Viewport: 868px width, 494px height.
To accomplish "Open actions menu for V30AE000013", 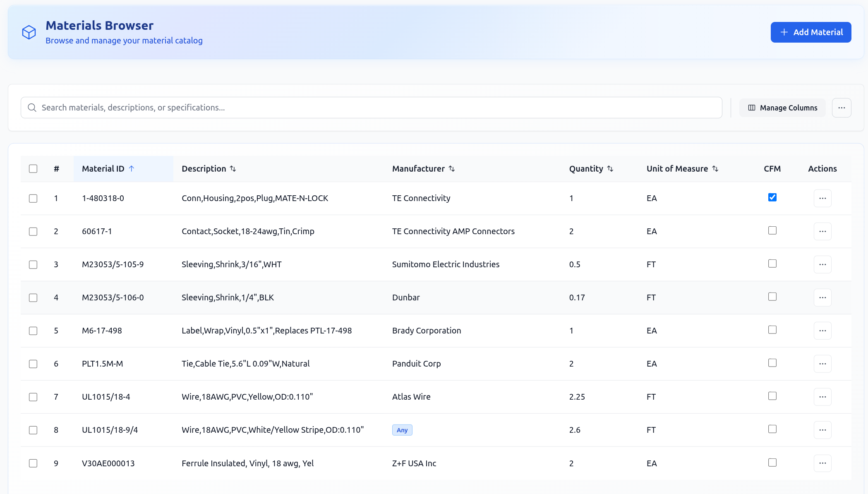I will (x=822, y=463).
